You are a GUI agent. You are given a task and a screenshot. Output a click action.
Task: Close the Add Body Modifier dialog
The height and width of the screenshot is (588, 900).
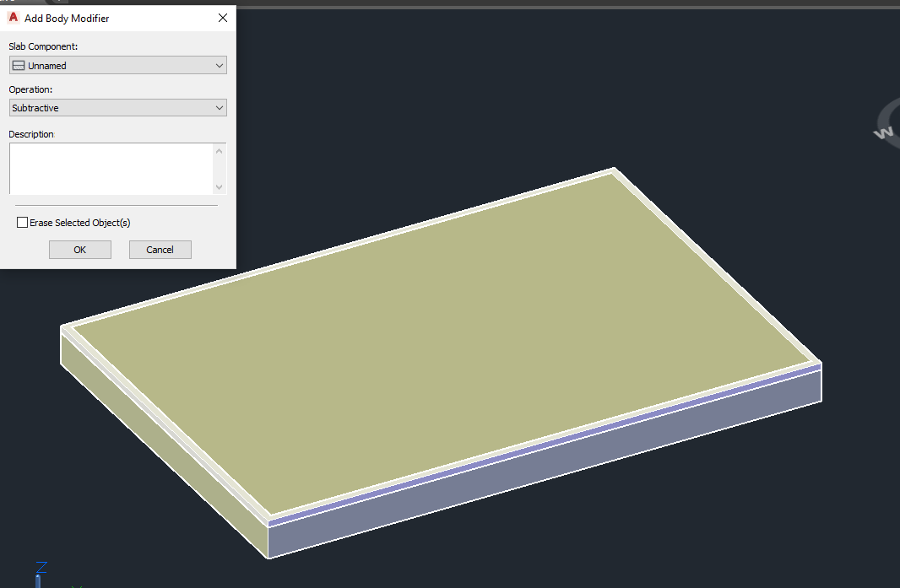tap(222, 18)
